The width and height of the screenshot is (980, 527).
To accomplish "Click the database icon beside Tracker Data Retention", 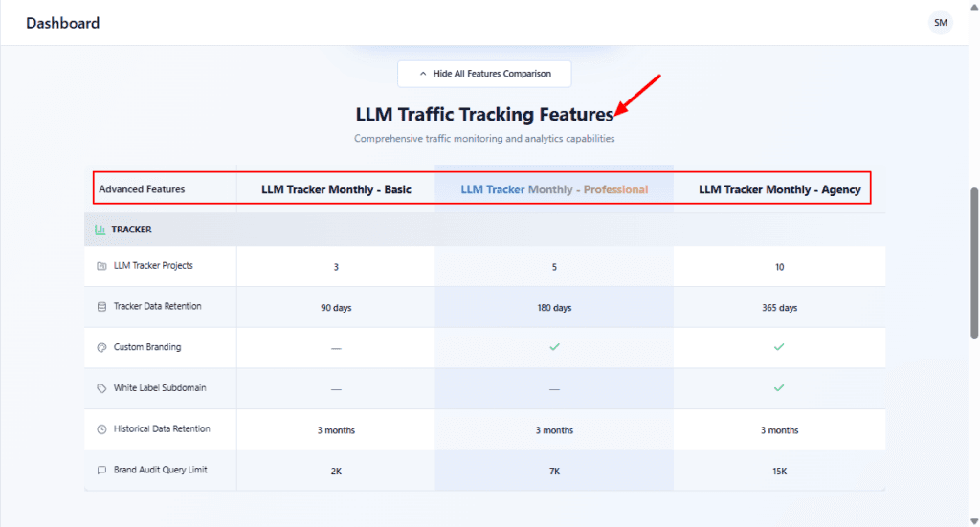I will tap(101, 307).
